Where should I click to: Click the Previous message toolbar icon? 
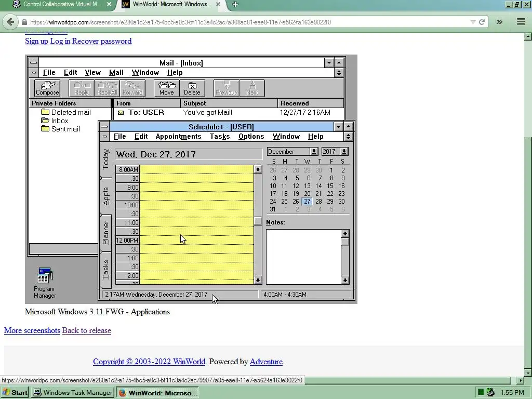pos(227,88)
